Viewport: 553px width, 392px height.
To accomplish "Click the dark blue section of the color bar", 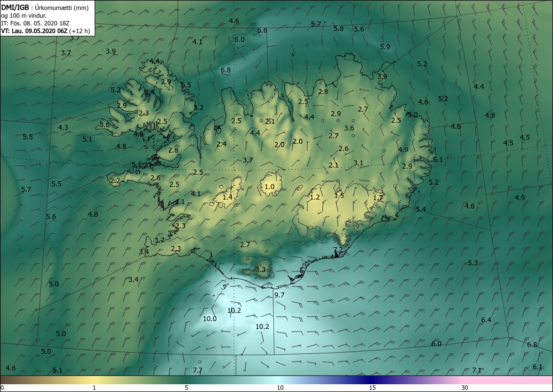I will (371, 380).
